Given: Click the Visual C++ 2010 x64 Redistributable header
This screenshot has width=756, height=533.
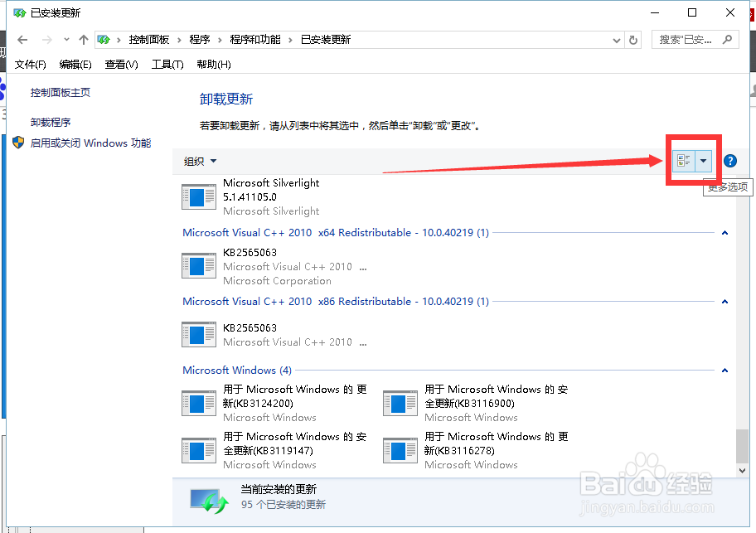Looking at the screenshot, I should pos(336,233).
